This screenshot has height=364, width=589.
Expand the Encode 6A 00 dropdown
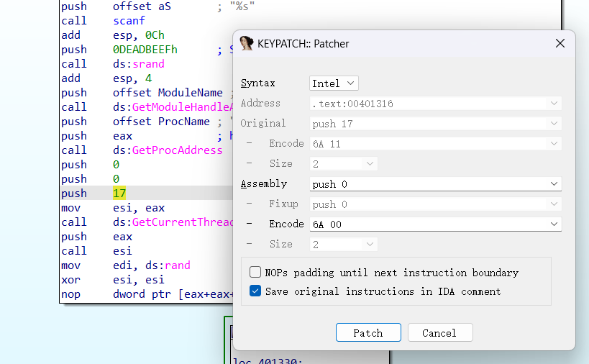[x=553, y=224]
